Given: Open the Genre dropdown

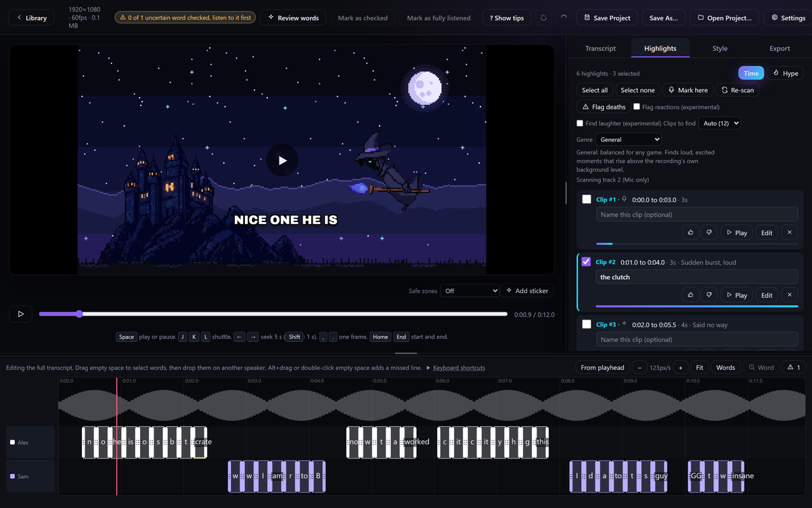Looking at the screenshot, I should click(x=629, y=139).
